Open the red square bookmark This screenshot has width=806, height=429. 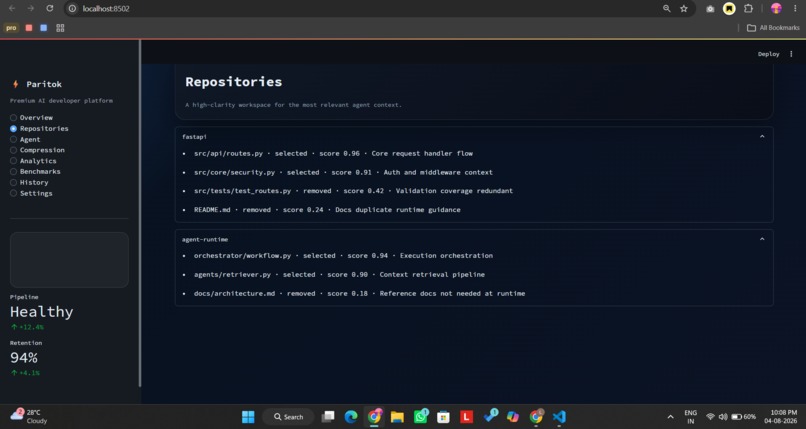[x=29, y=28]
